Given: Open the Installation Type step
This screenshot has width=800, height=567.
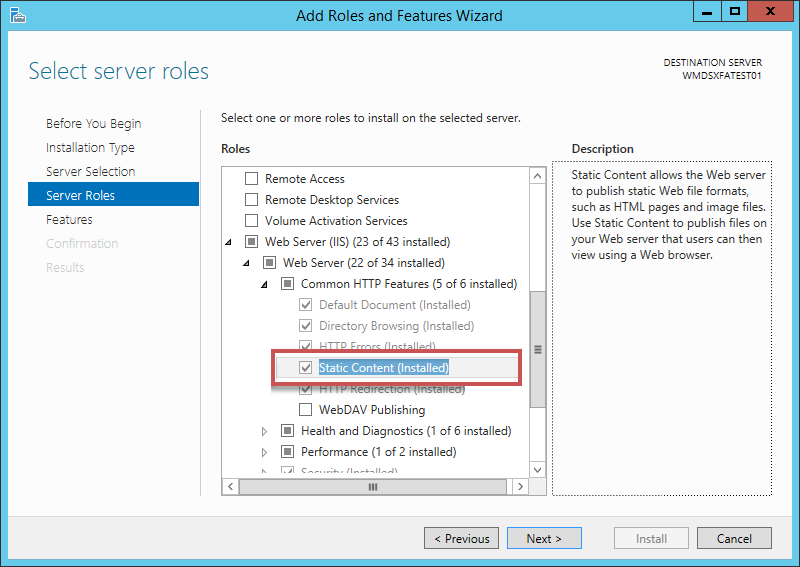Looking at the screenshot, I should pos(90,148).
